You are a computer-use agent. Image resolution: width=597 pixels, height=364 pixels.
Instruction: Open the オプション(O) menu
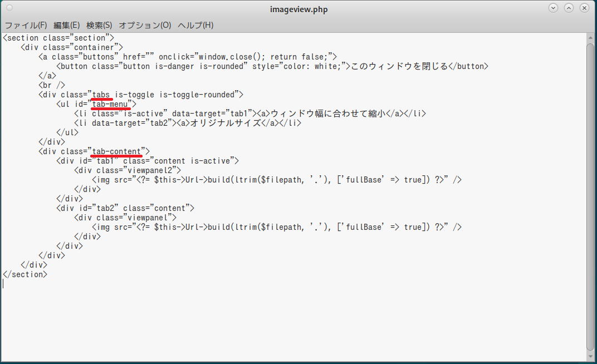pos(145,26)
